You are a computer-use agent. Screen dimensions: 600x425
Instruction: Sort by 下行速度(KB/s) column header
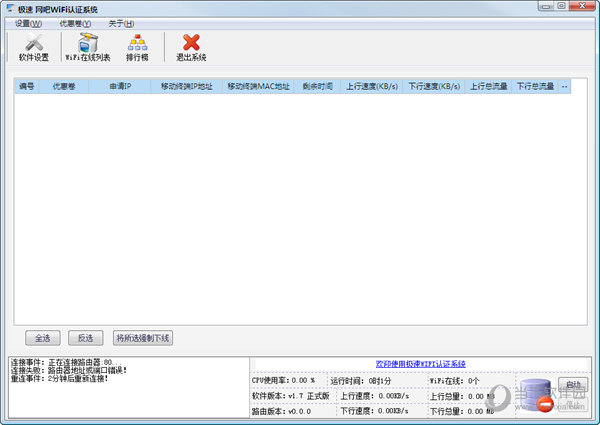point(434,86)
